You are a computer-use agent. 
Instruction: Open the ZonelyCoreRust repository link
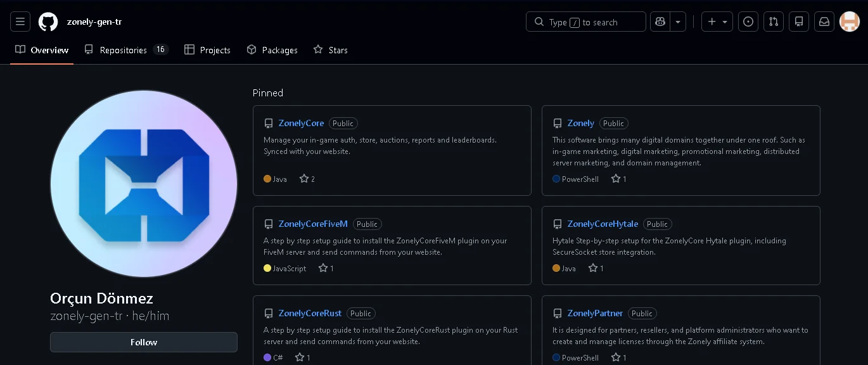point(310,314)
